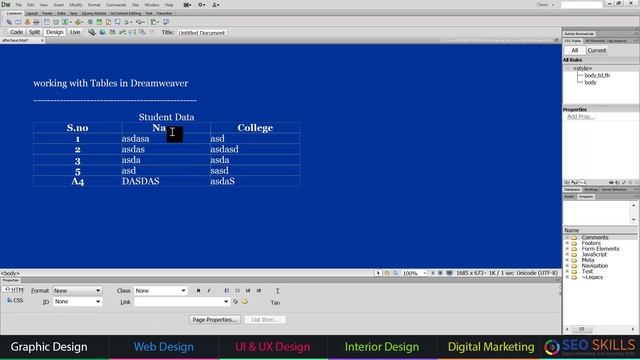Select the Common insert tab
Screen dimensions: 640x360
coord(14,13)
